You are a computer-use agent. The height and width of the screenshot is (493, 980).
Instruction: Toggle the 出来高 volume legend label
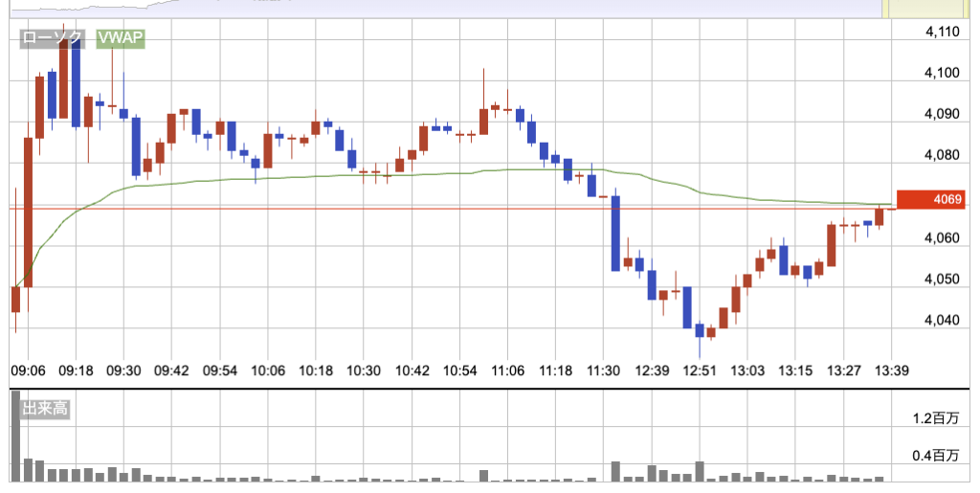coord(44,410)
